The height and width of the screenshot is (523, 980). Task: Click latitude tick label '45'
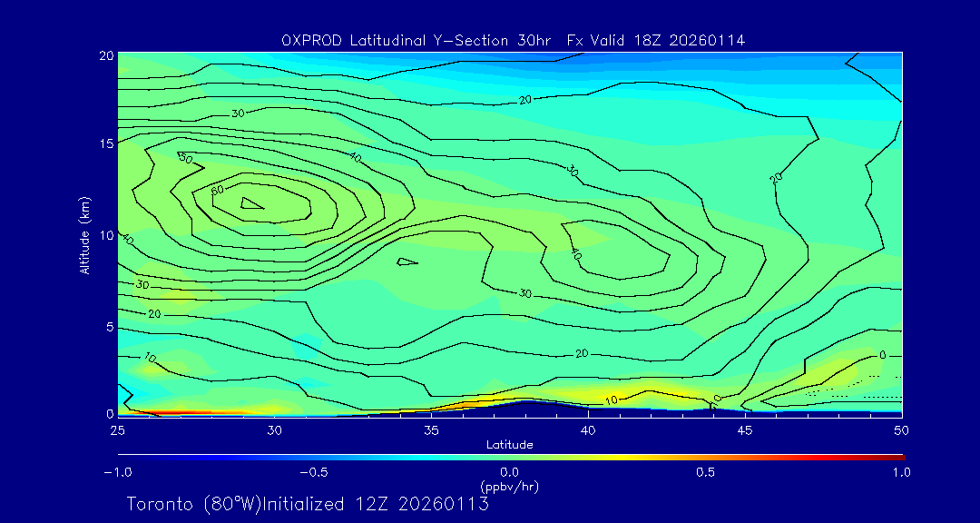[x=745, y=430]
